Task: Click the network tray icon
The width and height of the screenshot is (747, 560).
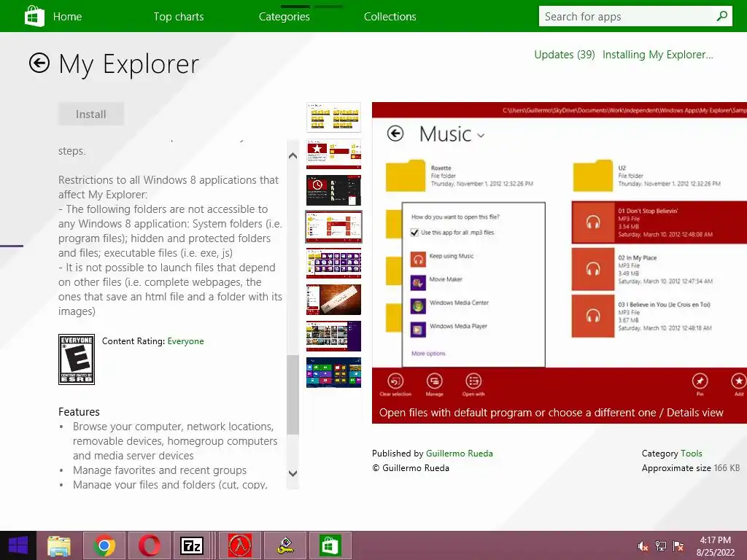Action: coord(661,546)
